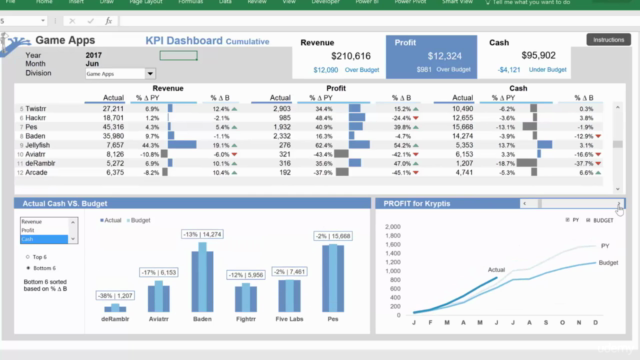Toggle the PY legend checkbox
The height and width of the screenshot is (360, 640).
point(567,220)
